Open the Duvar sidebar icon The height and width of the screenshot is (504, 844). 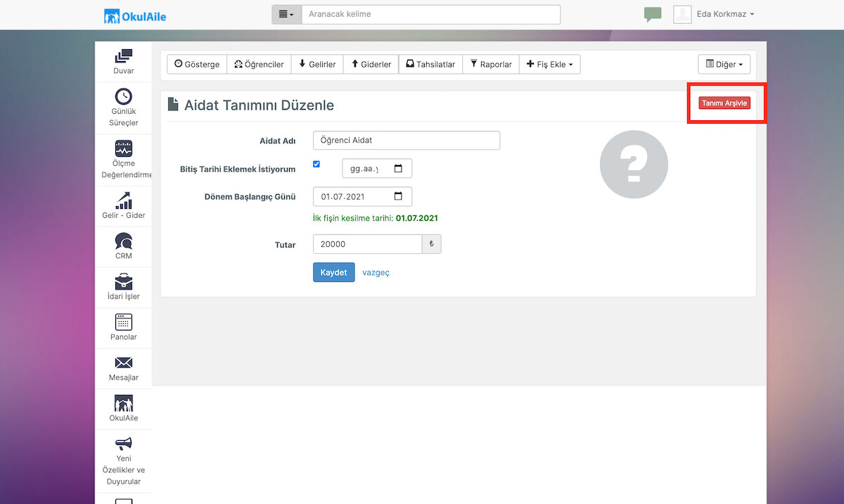123,56
